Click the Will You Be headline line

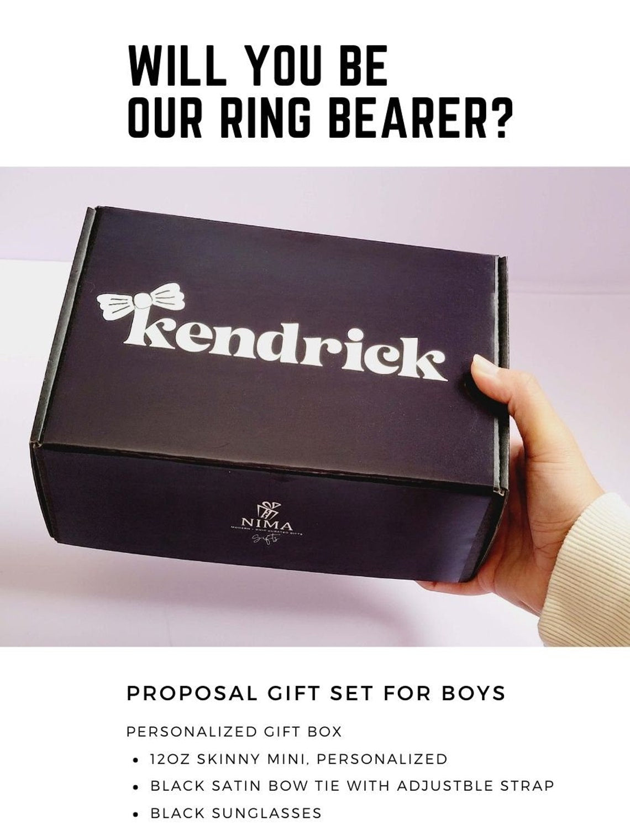point(258,66)
